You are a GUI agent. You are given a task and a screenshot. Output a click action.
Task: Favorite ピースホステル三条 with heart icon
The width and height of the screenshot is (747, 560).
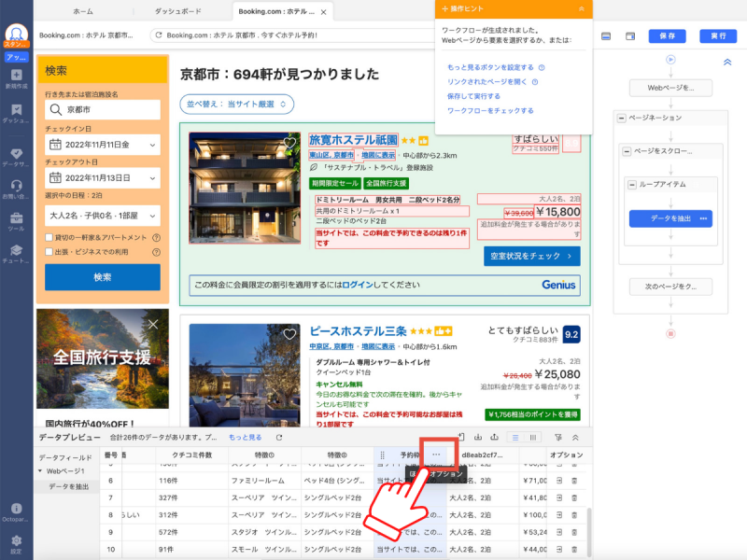coord(289,334)
